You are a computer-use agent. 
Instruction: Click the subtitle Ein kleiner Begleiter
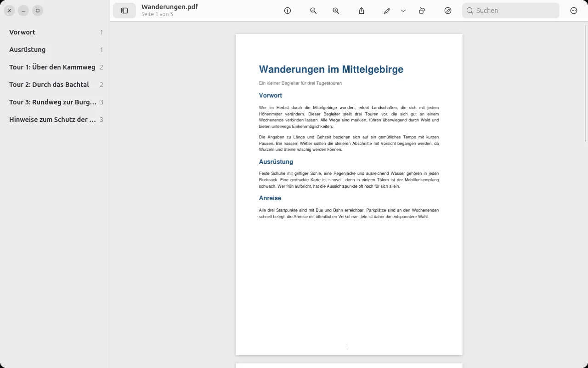300,83
